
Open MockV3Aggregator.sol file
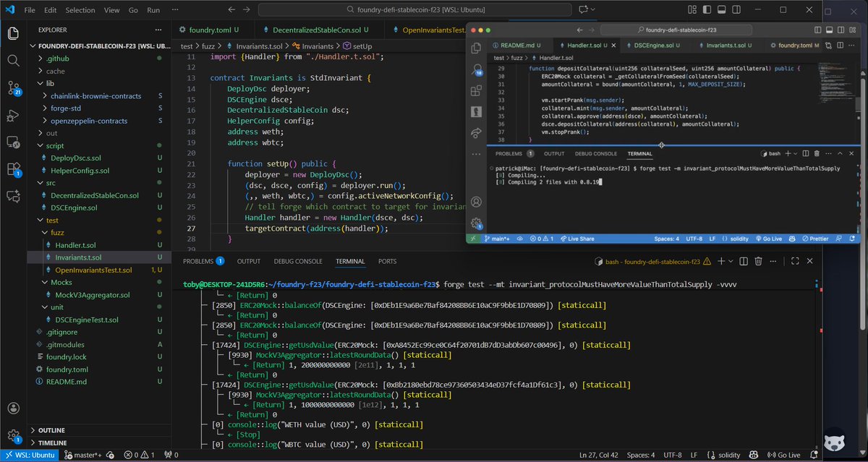tap(100, 294)
